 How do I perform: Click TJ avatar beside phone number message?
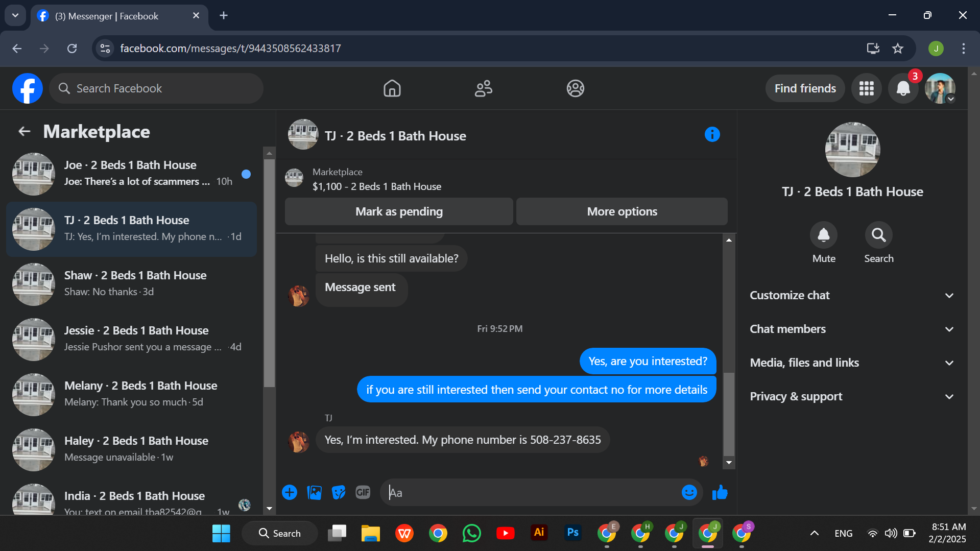tap(299, 442)
